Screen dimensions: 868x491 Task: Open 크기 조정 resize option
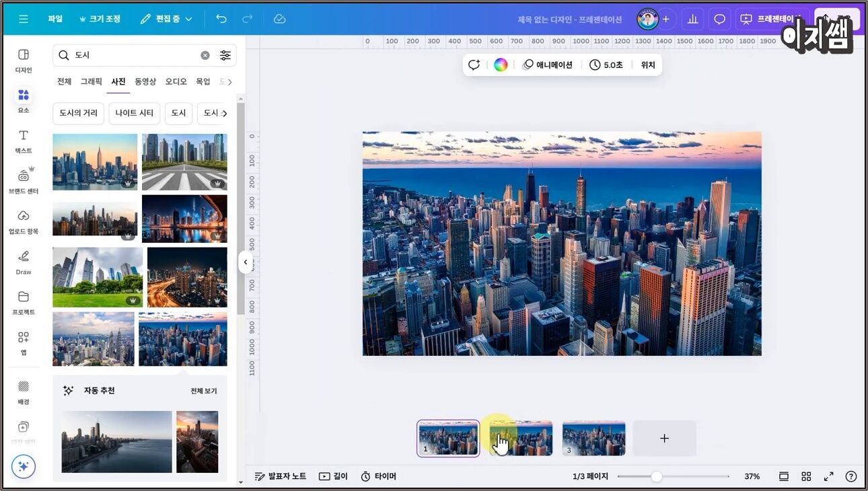pyautogui.click(x=100, y=19)
